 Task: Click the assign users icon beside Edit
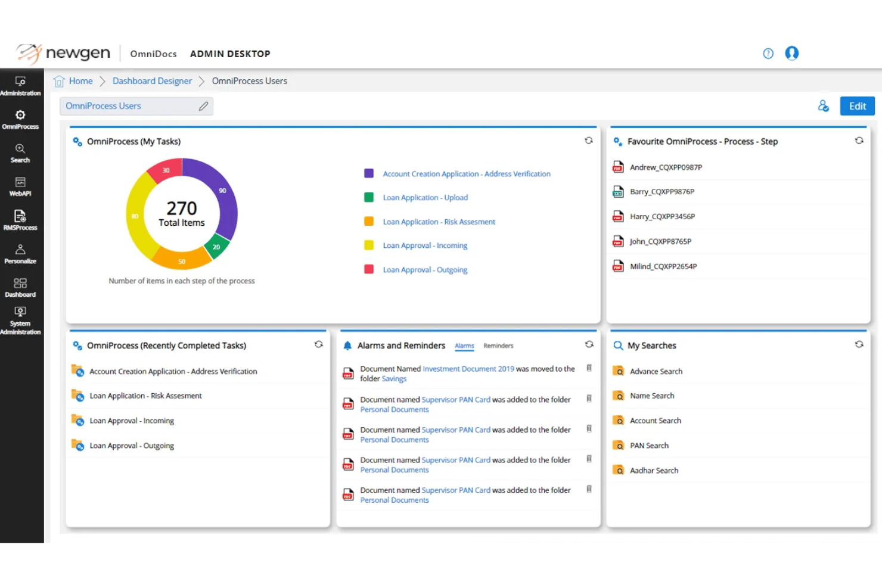coord(824,106)
